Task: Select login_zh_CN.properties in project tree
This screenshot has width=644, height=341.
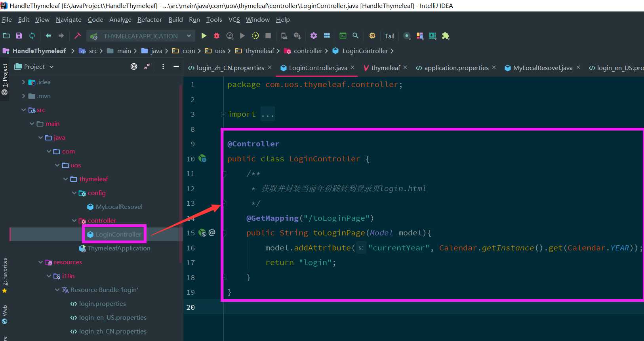Action: [112, 331]
